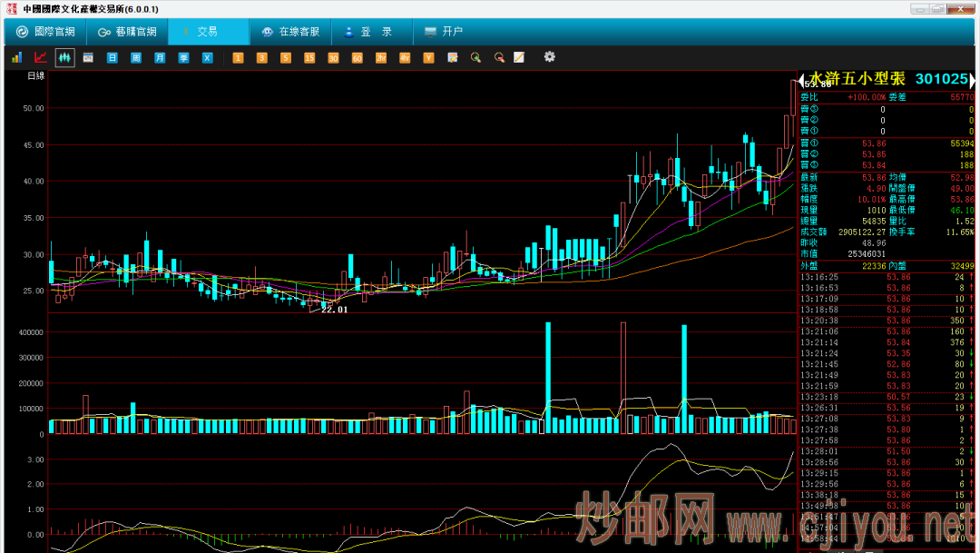Click the 開戶 open account button
The height and width of the screenshot is (553, 980).
[x=443, y=32]
